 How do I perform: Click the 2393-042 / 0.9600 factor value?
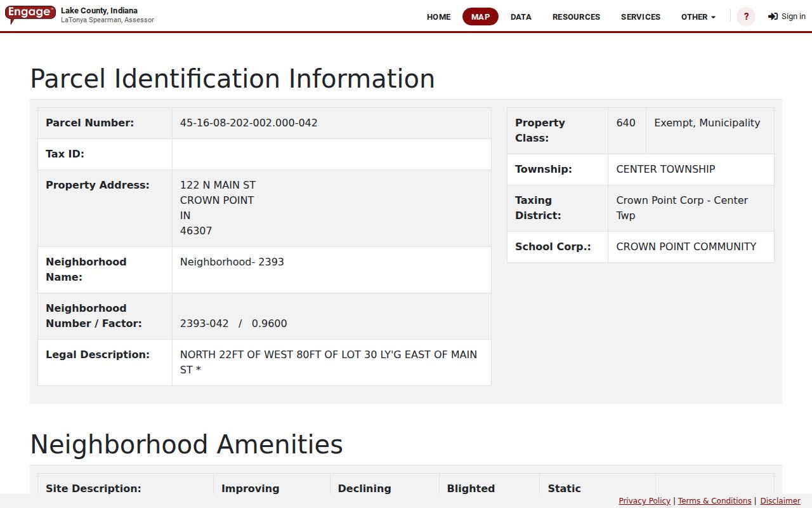coord(233,324)
